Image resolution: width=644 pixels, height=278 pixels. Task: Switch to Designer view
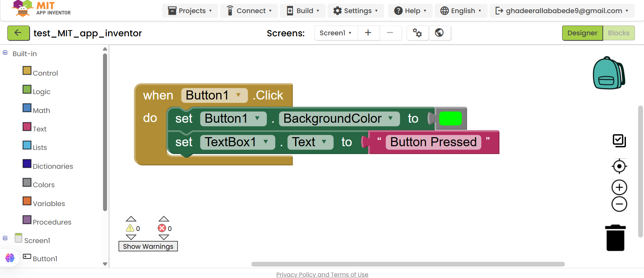(x=582, y=33)
